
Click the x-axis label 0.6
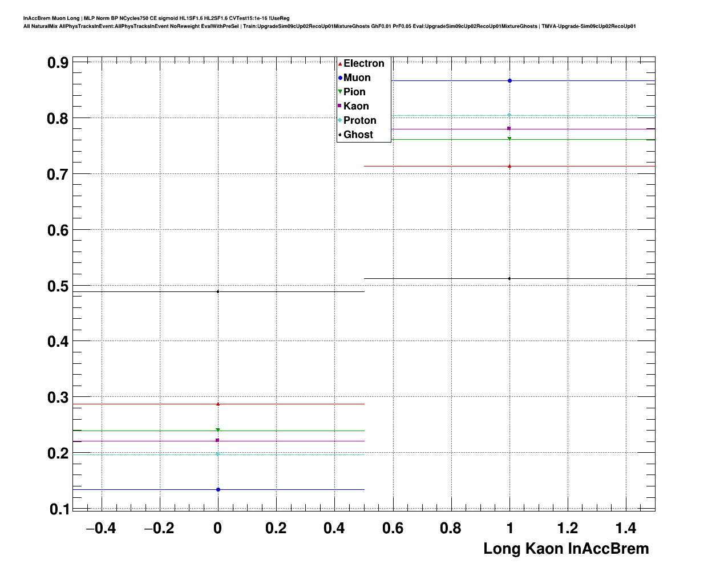pyautogui.click(x=393, y=529)
